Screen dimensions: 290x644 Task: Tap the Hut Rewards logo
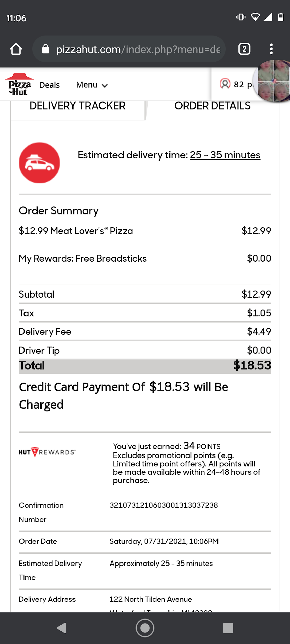coord(47,452)
